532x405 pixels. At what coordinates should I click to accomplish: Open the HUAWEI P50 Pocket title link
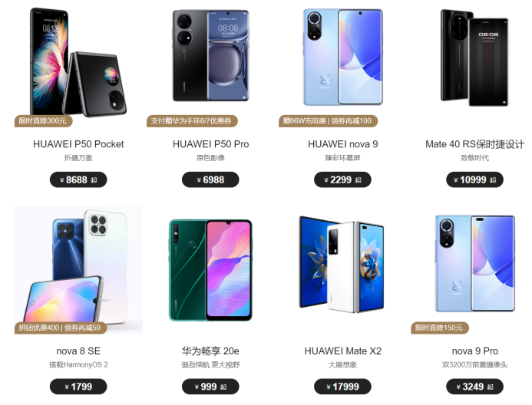pyautogui.click(x=78, y=144)
